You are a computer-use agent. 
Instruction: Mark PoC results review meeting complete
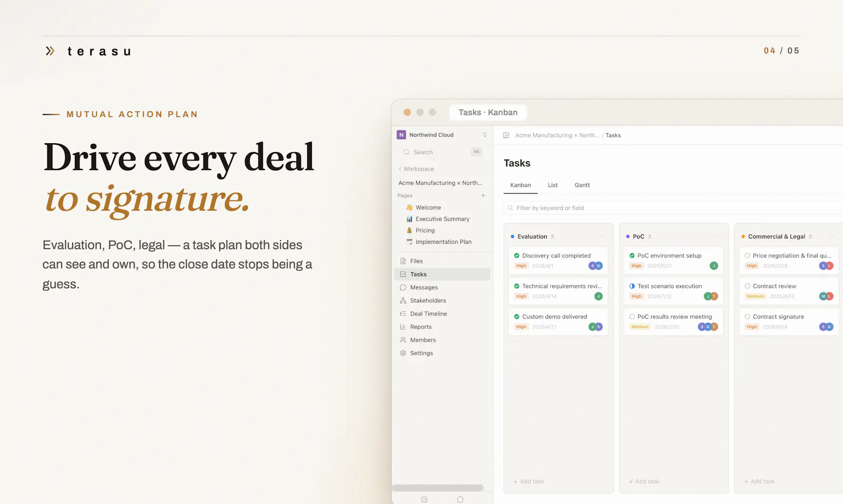pyautogui.click(x=632, y=317)
